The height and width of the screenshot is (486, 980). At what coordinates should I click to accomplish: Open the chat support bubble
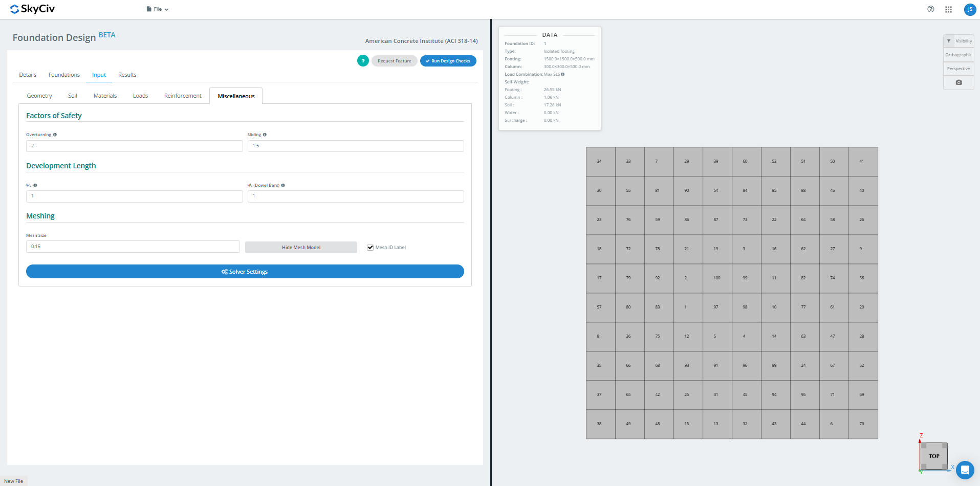[x=965, y=470]
